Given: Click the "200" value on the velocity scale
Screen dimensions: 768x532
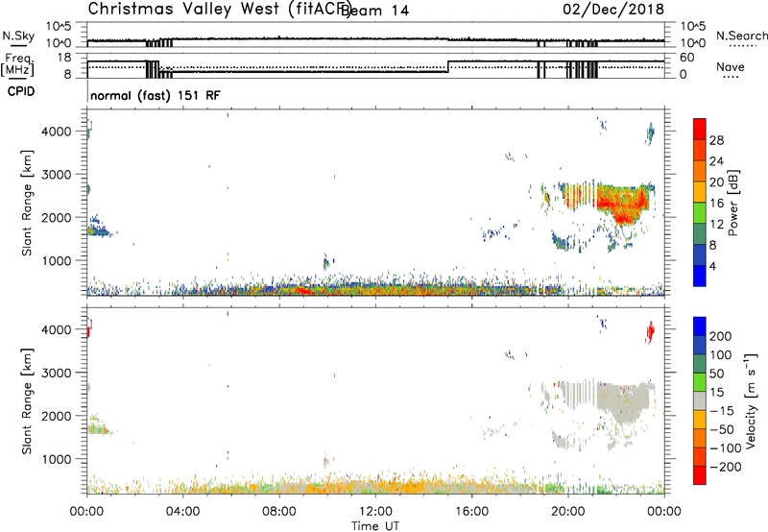Looking at the screenshot, I should pos(721,336).
